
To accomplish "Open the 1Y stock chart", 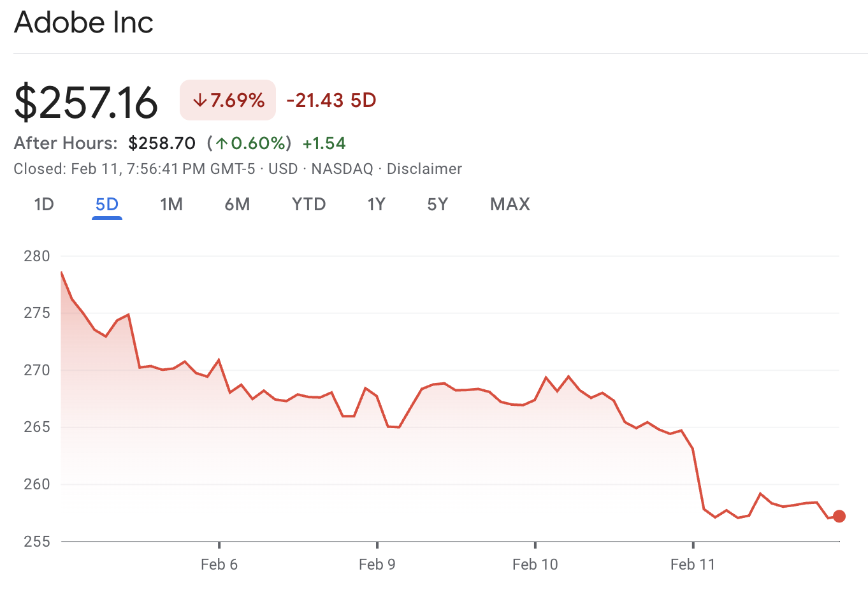I will tap(376, 204).
